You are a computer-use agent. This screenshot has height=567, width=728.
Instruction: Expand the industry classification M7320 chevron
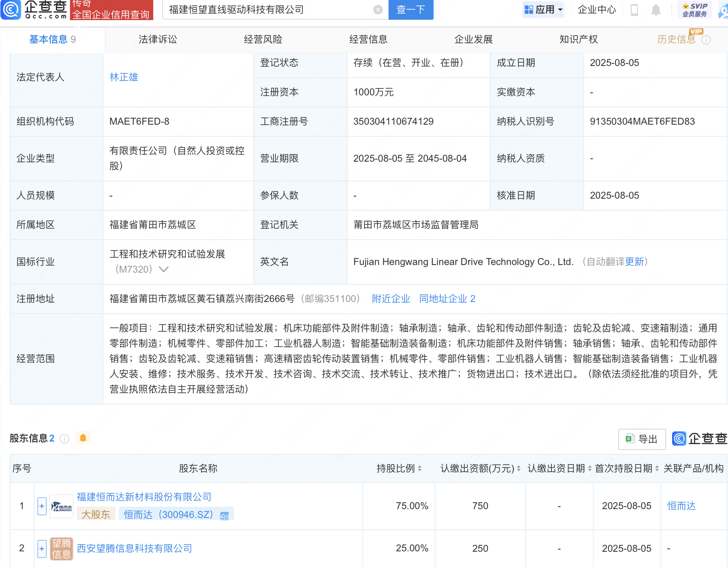pyautogui.click(x=164, y=269)
